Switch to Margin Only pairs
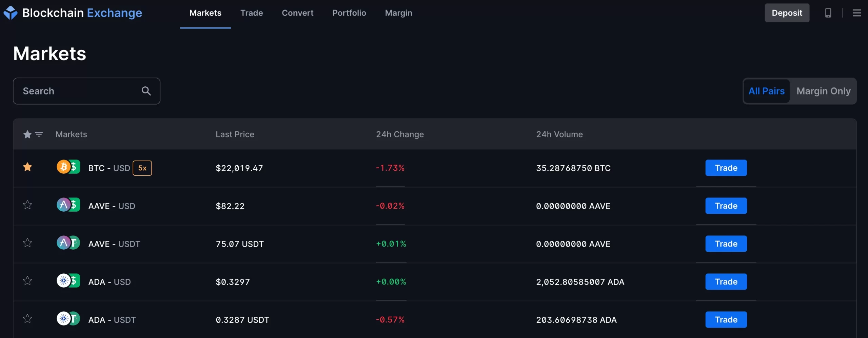This screenshot has height=338, width=868. pyautogui.click(x=823, y=91)
